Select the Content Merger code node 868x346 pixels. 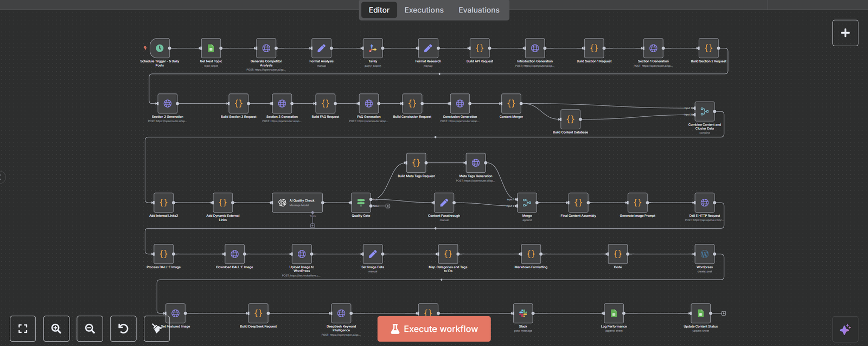[x=511, y=104]
